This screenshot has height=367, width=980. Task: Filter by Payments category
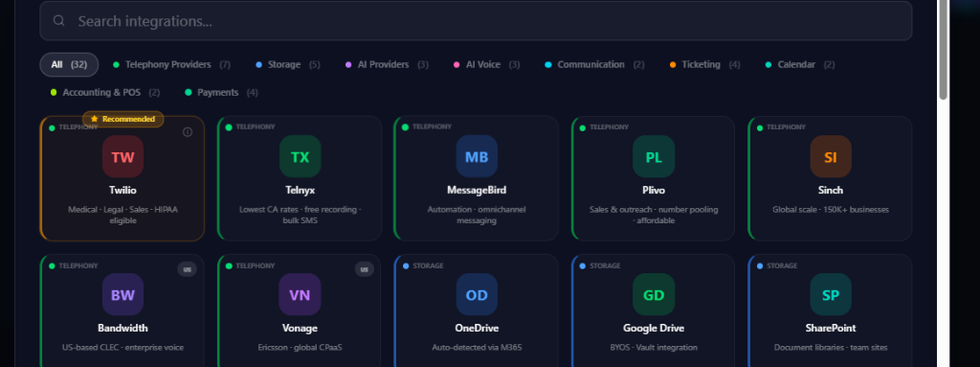pos(222,93)
